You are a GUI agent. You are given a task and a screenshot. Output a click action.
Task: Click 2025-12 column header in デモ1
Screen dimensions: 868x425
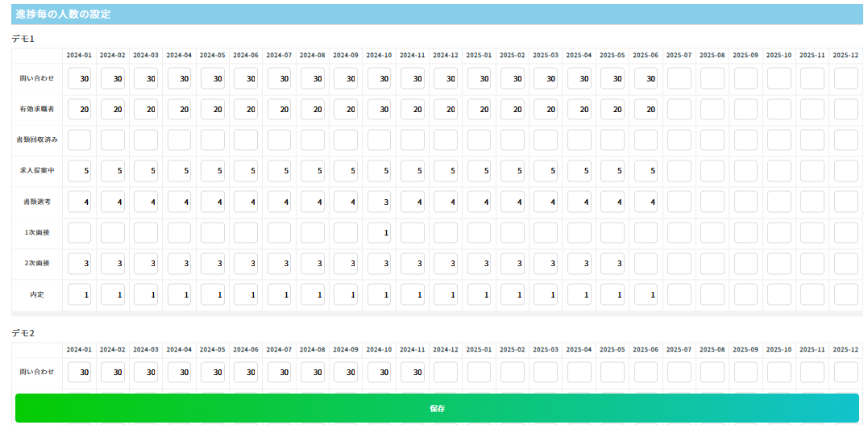[x=845, y=56]
